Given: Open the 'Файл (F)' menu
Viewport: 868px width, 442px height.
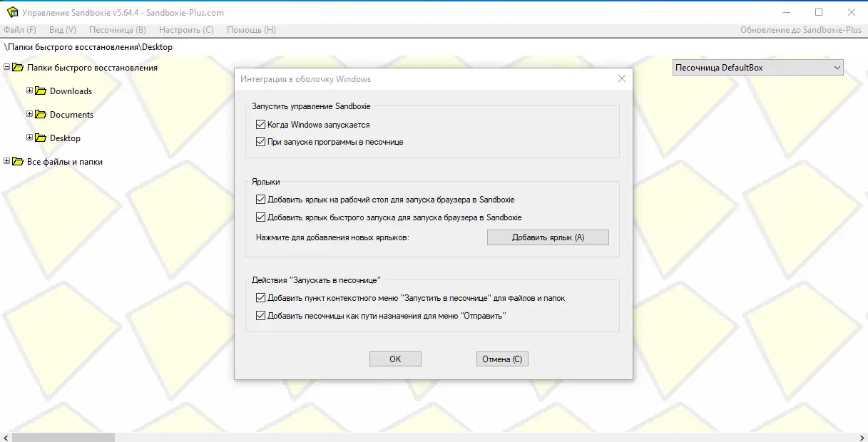Looking at the screenshot, I should click(x=20, y=30).
